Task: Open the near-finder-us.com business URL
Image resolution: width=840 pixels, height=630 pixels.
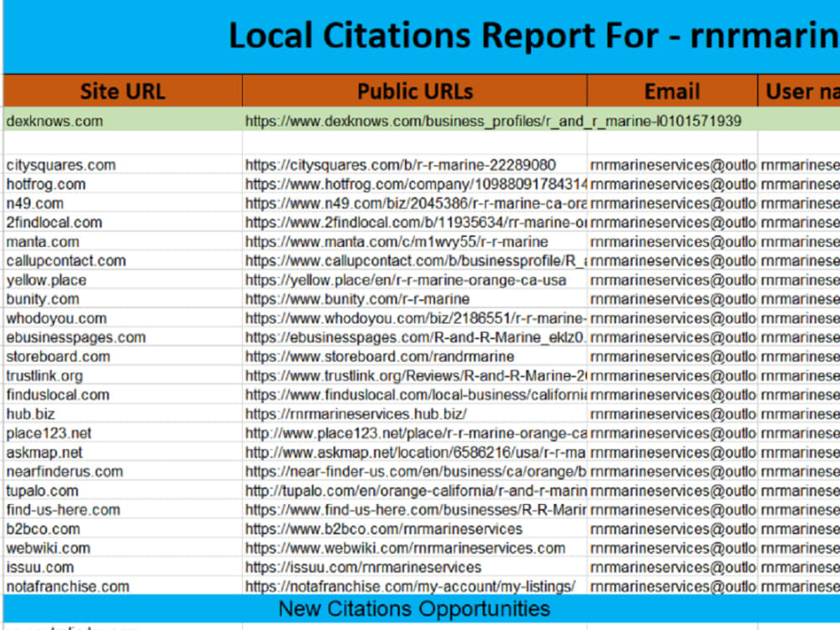Action: [x=415, y=471]
